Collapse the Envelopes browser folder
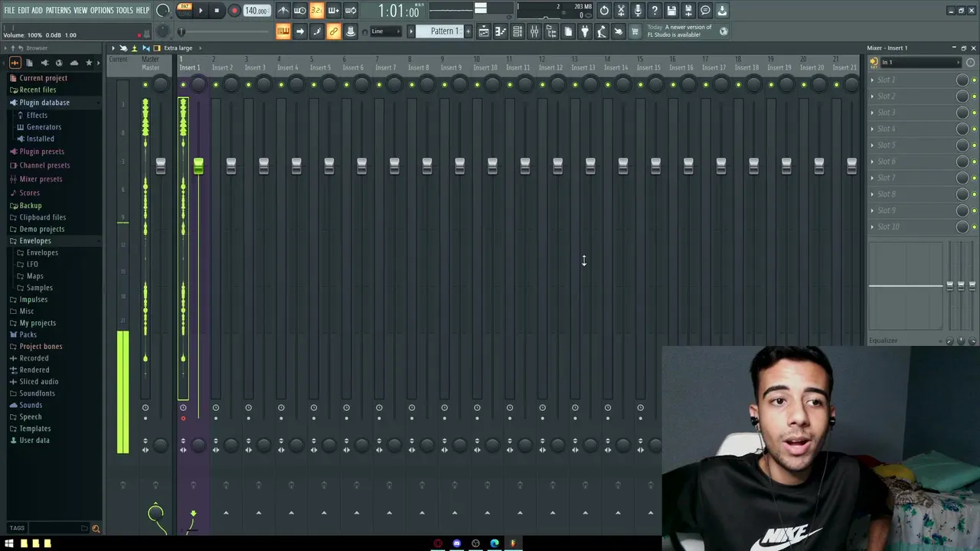The height and width of the screenshot is (551, 980). coord(35,241)
